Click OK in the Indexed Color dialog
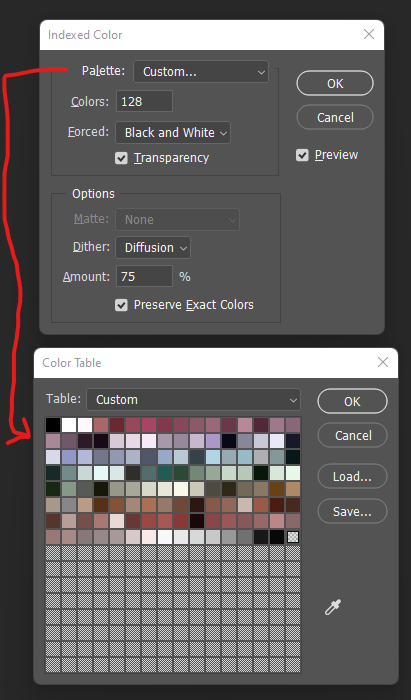 335,83
